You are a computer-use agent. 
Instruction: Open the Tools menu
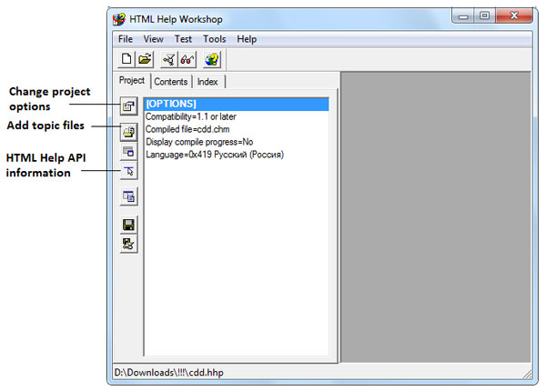point(215,39)
